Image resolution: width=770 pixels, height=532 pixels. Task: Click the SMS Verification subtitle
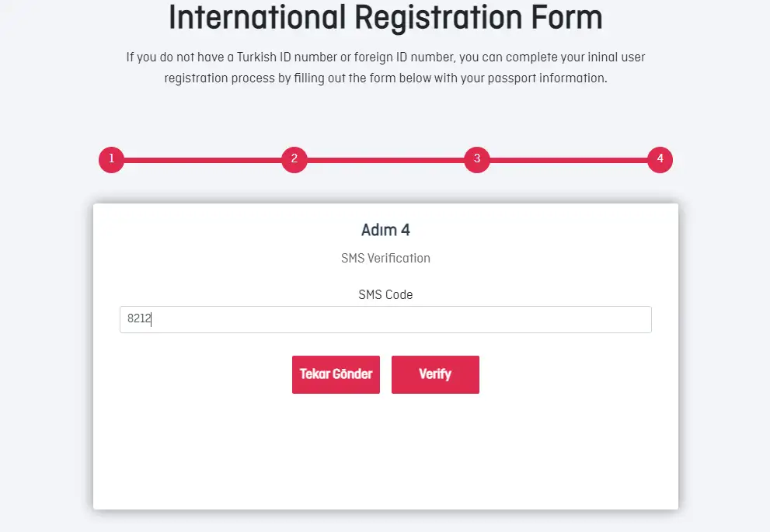pos(385,258)
